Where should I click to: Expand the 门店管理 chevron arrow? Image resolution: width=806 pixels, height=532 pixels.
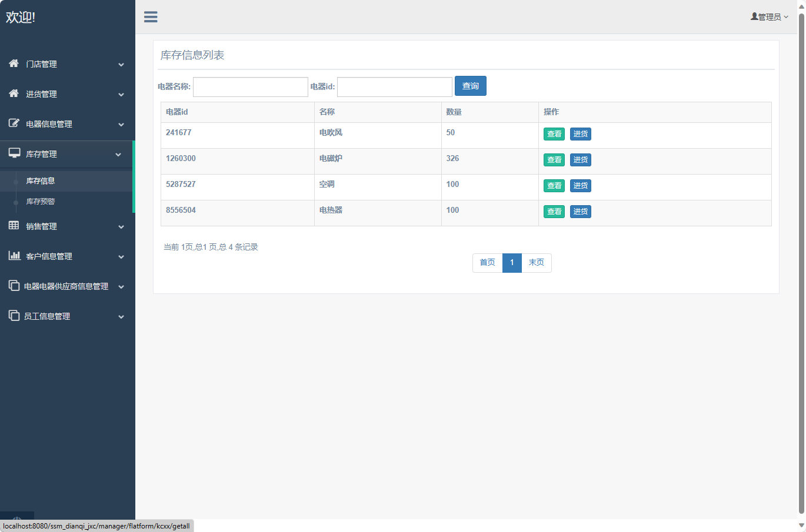[121, 65]
